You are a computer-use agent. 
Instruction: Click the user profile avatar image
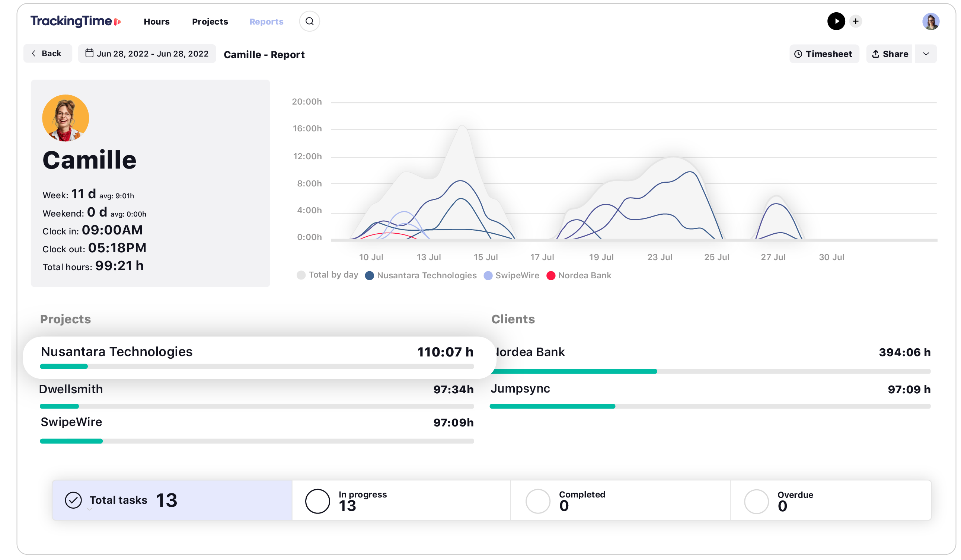pyautogui.click(x=930, y=21)
